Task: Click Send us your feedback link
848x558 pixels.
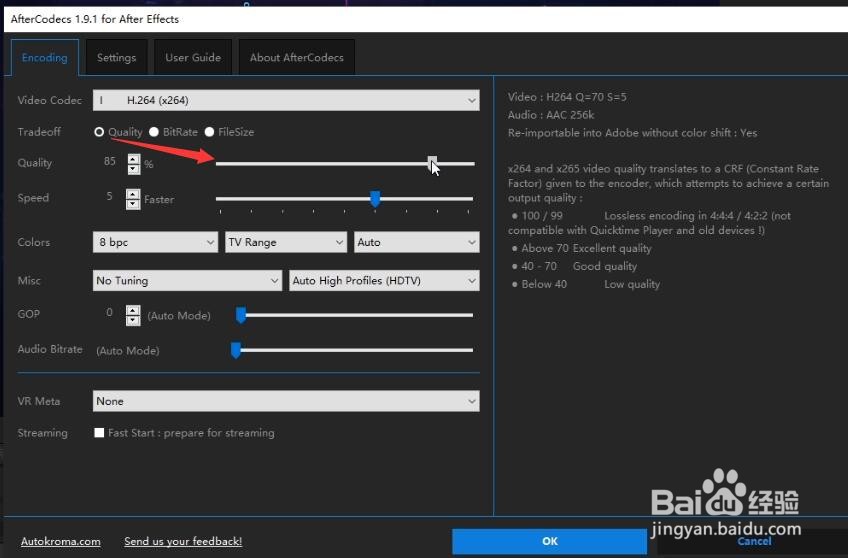Action: [183, 541]
